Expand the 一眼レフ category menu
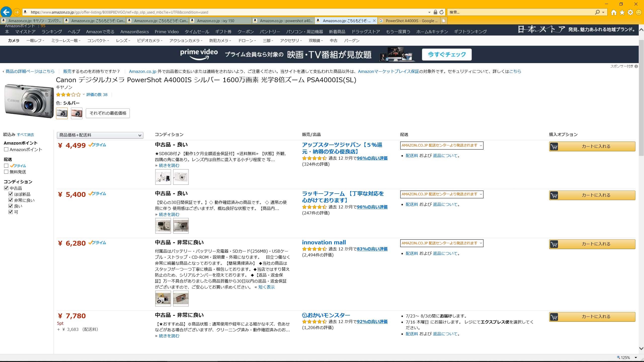Image resolution: width=644 pixels, height=362 pixels. click(35, 40)
